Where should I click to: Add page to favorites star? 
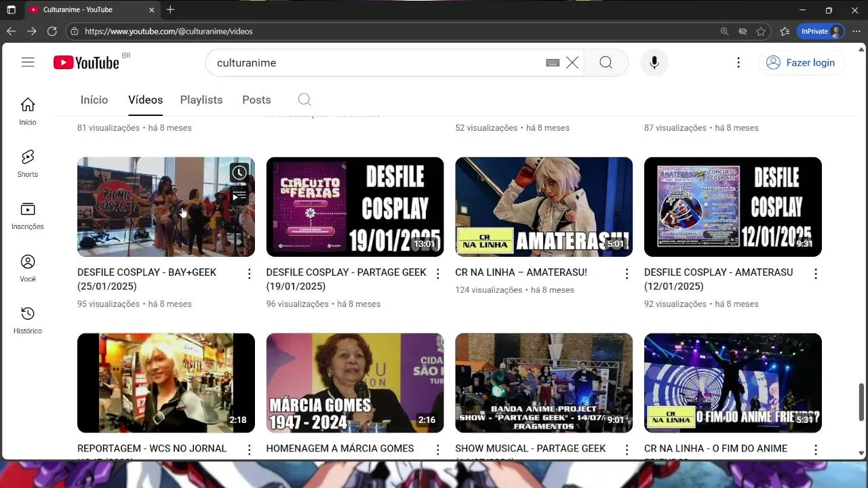(761, 31)
